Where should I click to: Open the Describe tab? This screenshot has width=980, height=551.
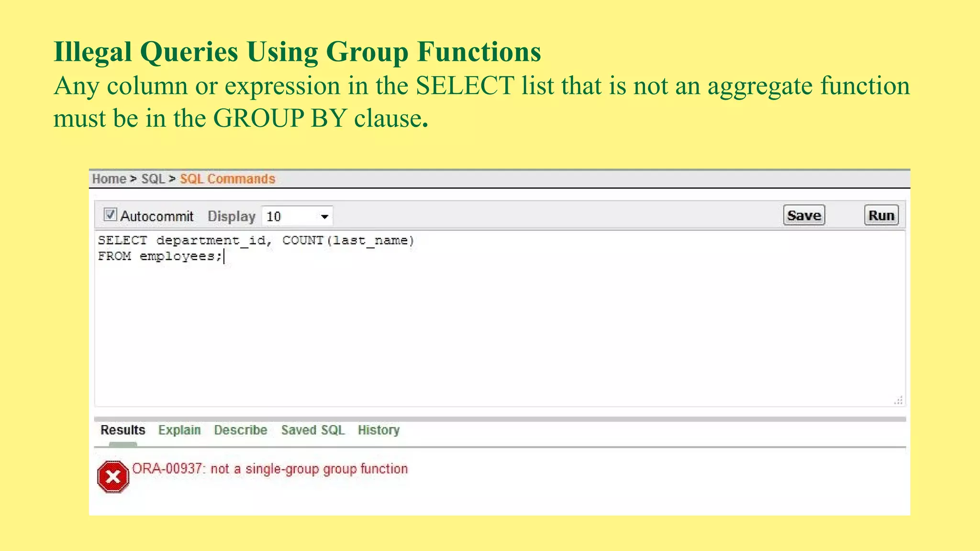pos(241,430)
